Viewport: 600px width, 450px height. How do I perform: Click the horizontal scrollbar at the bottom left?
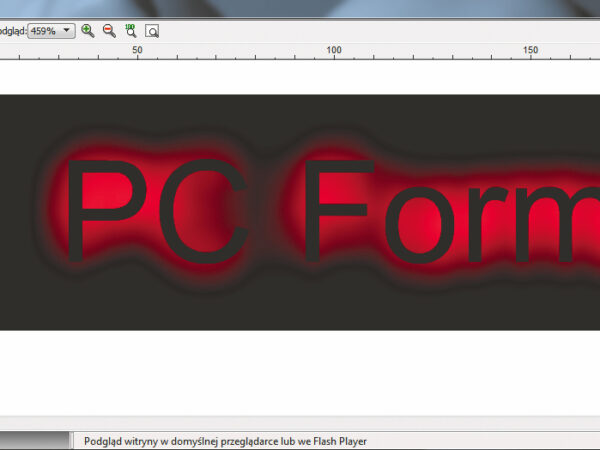pyautogui.click(x=35, y=440)
